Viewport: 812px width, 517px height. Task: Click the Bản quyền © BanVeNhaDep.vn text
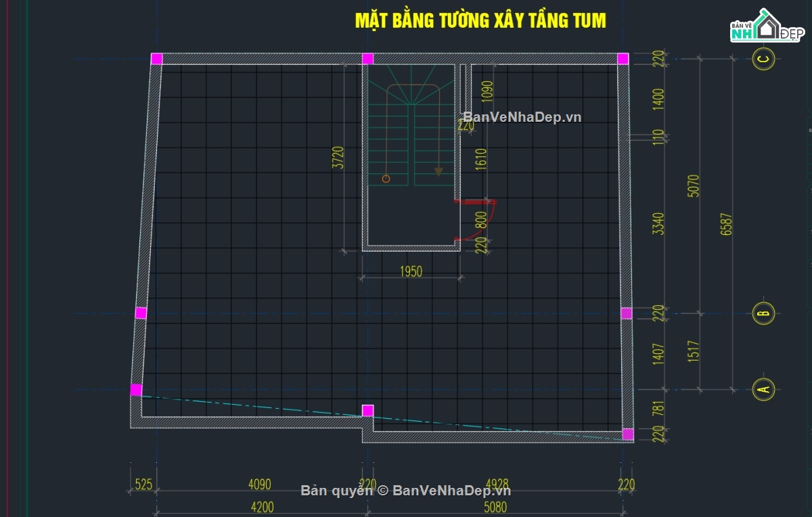pyautogui.click(x=405, y=491)
